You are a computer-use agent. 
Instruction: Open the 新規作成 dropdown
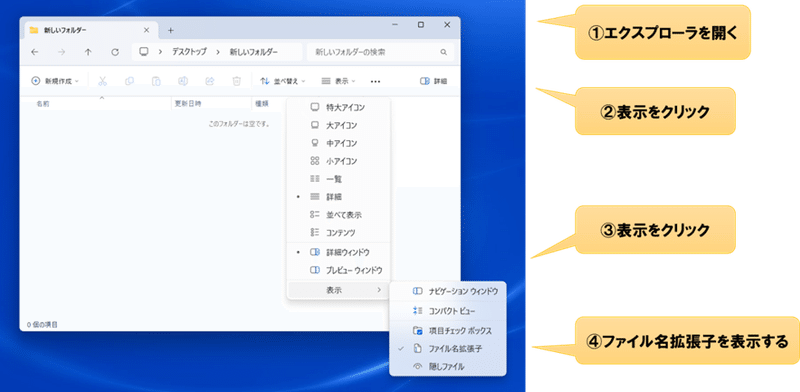[55, 81]
